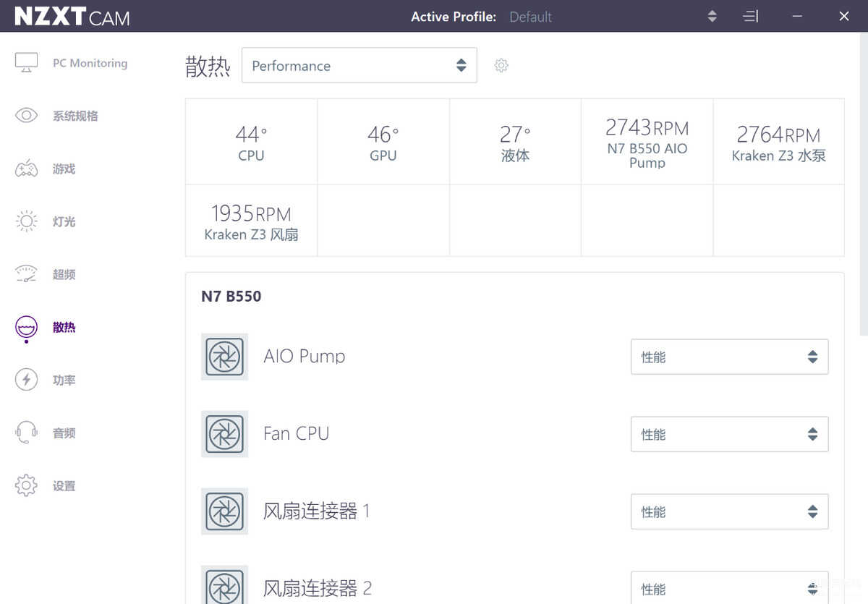Screen dimensions: 868x604
Task: Click the Kraken Z3 风扇 1935RPM tile
Action: (251, 221)
